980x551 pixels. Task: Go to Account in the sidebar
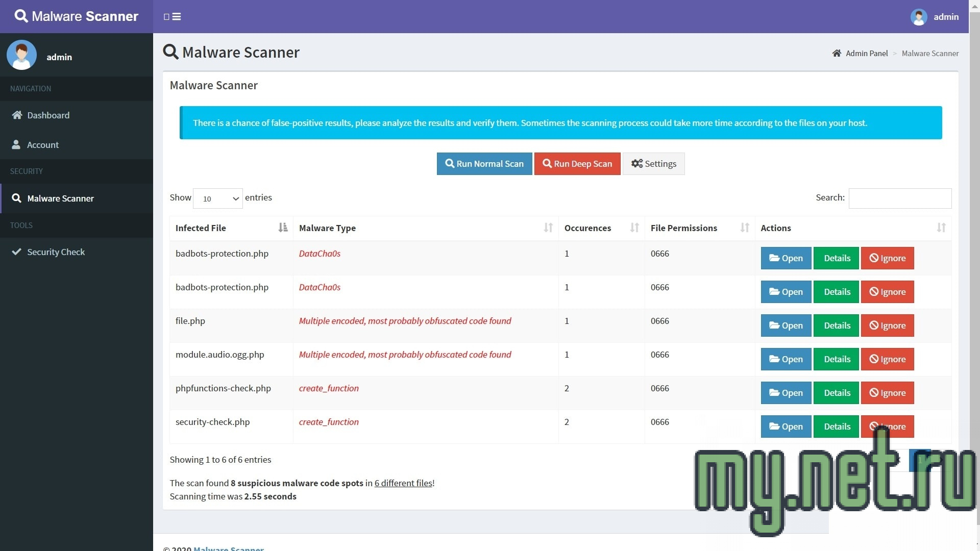[43, 145]
